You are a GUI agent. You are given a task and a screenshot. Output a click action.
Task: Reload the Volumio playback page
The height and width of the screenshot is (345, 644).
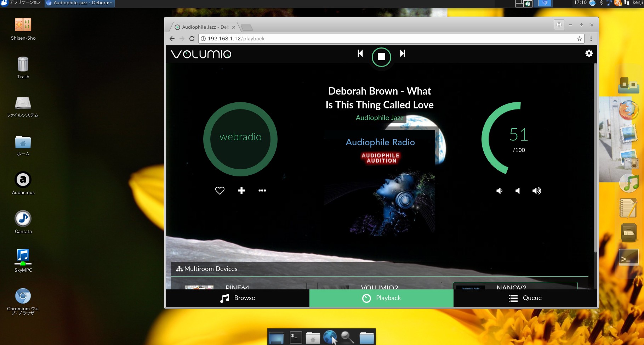point(192,39)
